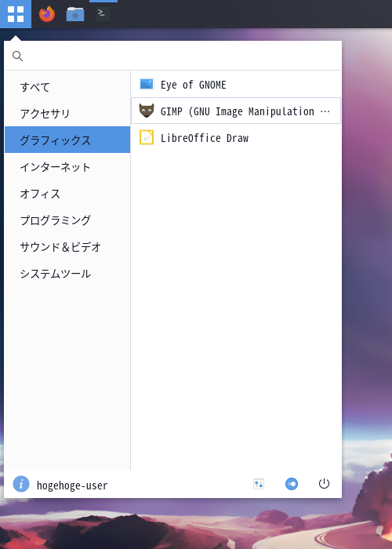This screenshot has width=392, height=549.
Task: Click the GIMP mascot icon
Action: (x=147, y=111)
